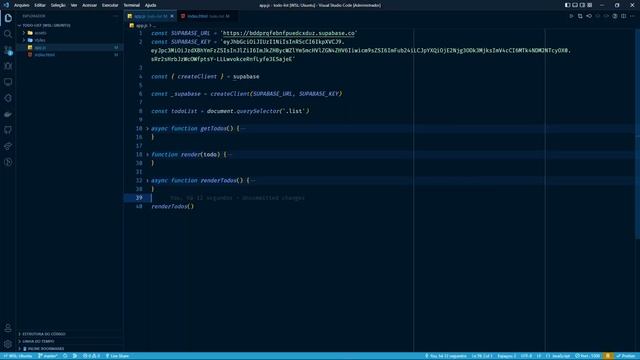Open the Run and Debug view

pos(8,66)
